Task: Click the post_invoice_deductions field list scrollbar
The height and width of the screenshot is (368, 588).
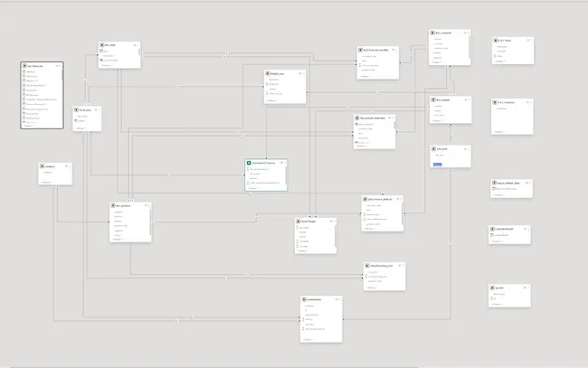Action: coord(403,214)
